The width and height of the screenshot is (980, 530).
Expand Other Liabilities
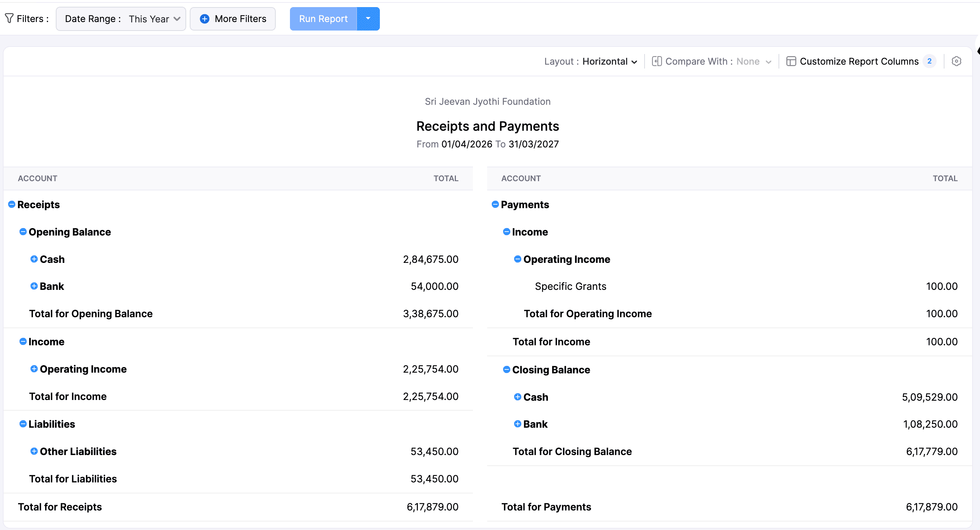pyautogui.click(x=34, y=451)
